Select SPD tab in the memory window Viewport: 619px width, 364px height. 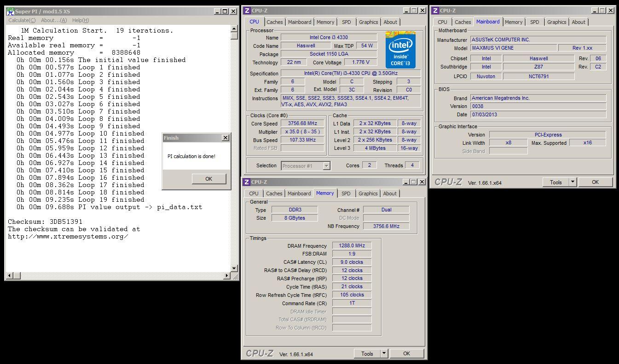click(x=346, y=193)
